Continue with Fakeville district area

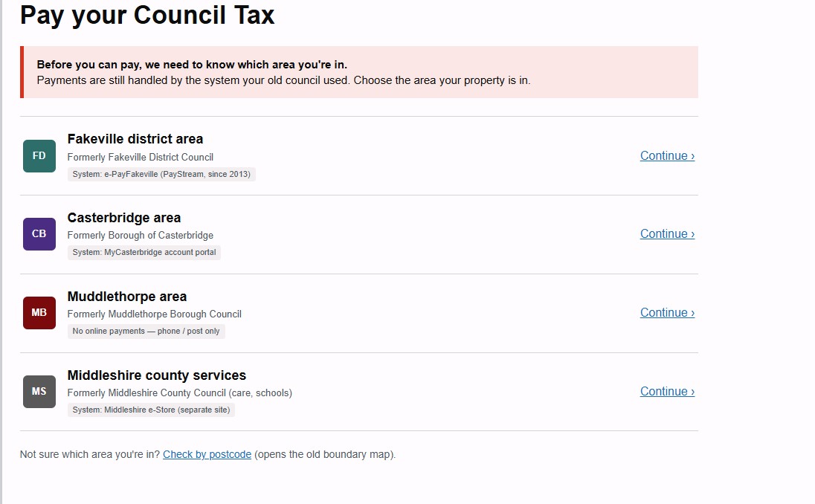(x=667, y=156)
